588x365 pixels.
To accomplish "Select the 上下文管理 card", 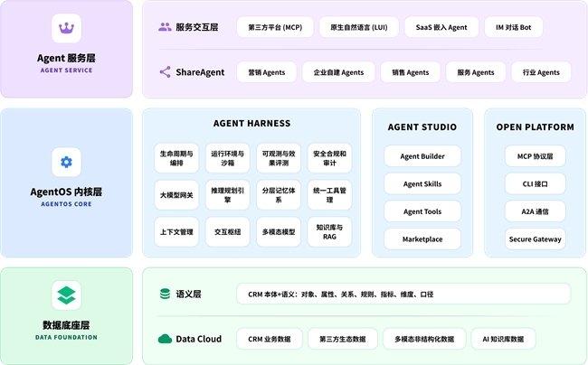I will tap(176, 231).
